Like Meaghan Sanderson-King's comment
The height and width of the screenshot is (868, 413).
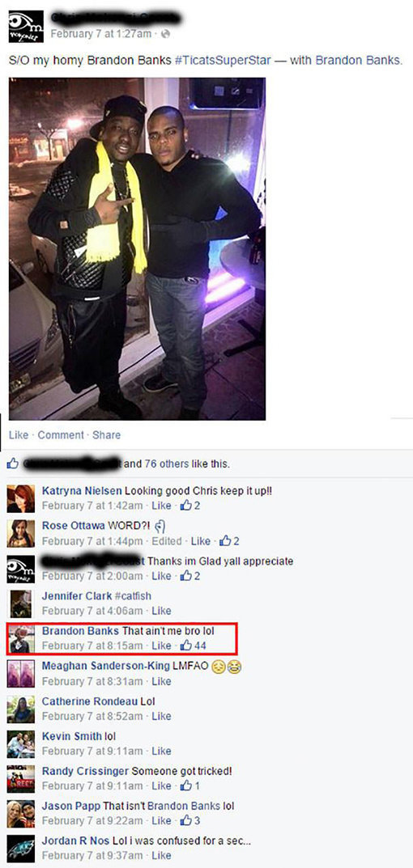point(161,681)
